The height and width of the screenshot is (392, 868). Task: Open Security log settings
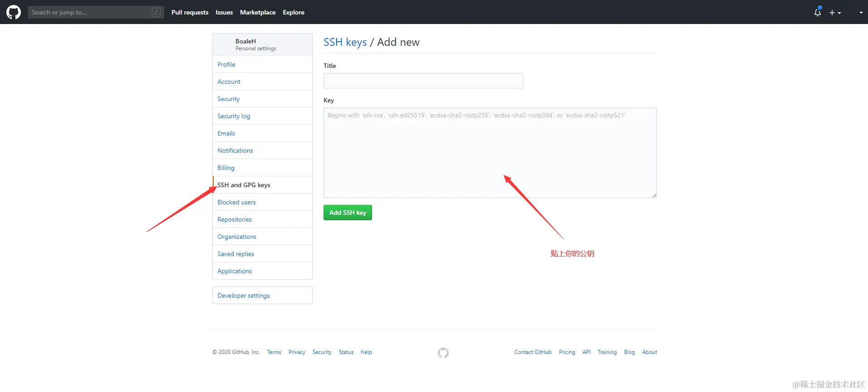click(x=262, y=116)
